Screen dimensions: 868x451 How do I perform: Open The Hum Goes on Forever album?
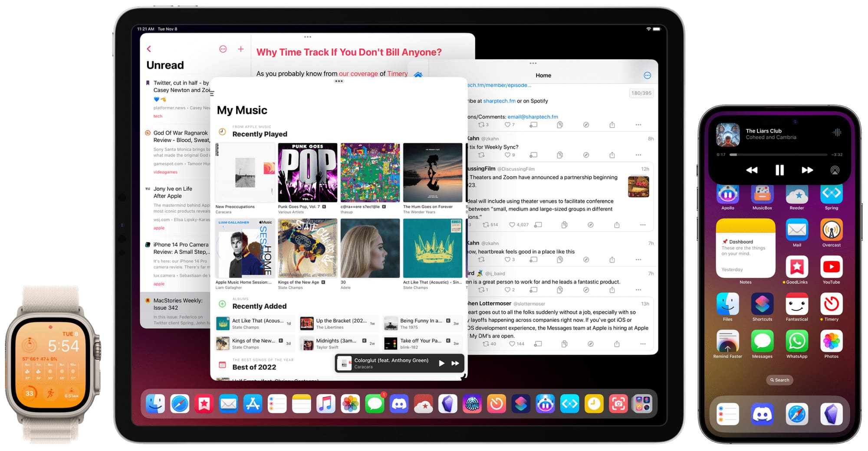pyautogui.click(x=433, y=173)
